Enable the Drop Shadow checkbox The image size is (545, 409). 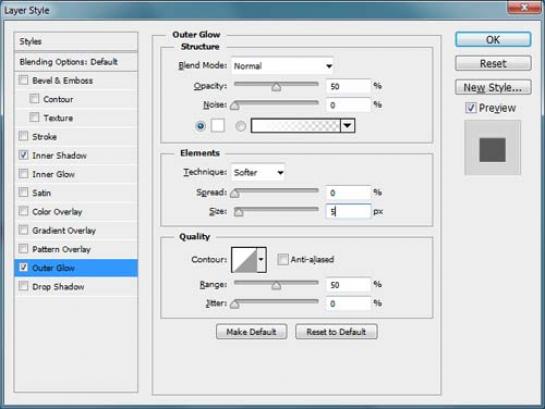(x=23, y=286)
